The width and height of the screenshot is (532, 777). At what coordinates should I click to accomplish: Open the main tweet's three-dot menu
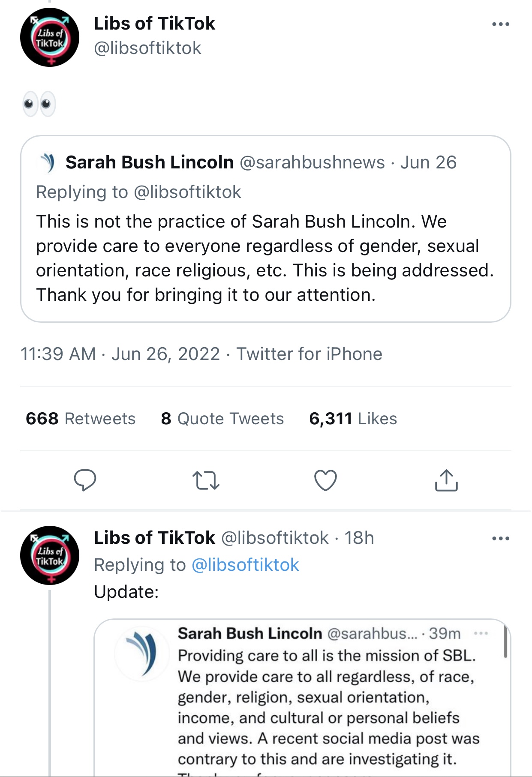coord(501,24)
